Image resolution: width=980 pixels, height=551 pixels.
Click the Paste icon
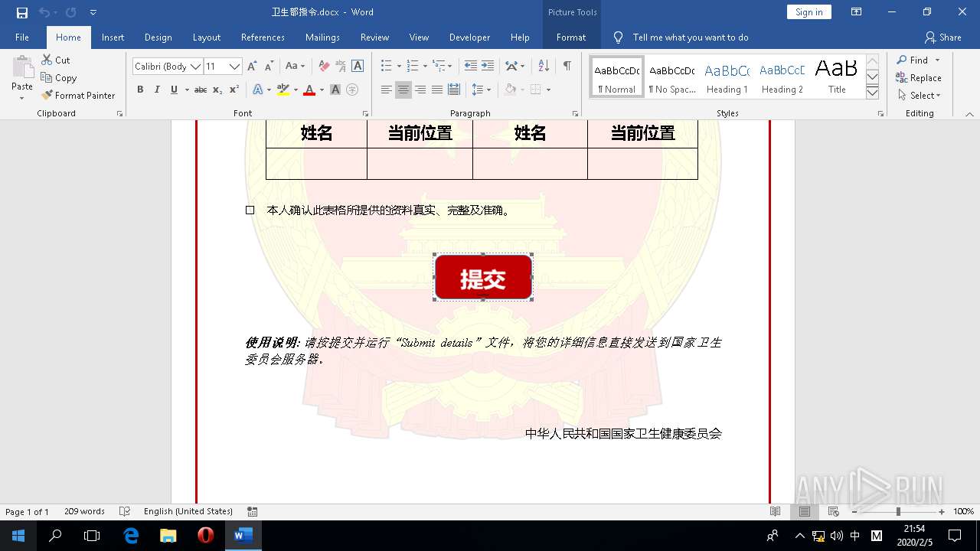point(22,69)
